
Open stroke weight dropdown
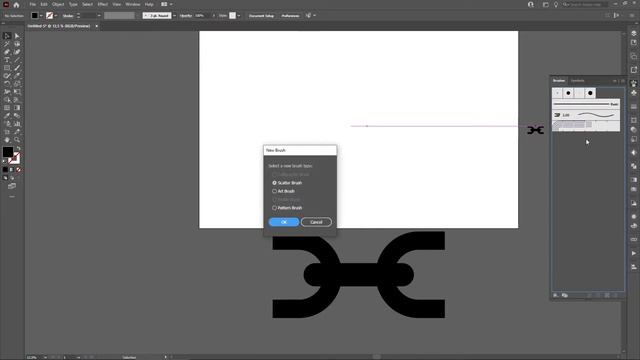(x=99, y=16)
